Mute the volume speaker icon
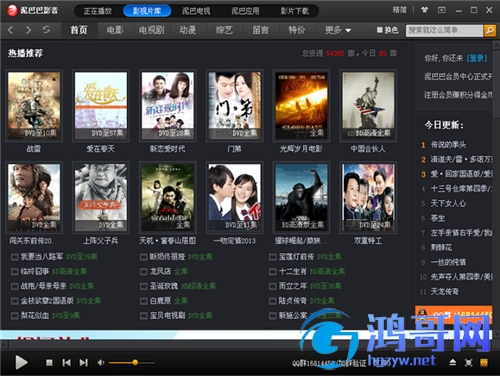Image resolution: width=500 pixels, height=376 pixels. pos(101,362)
